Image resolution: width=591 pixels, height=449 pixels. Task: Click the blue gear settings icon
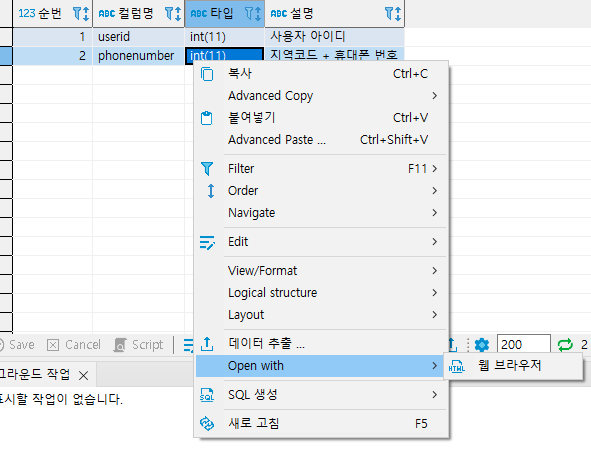482,345
